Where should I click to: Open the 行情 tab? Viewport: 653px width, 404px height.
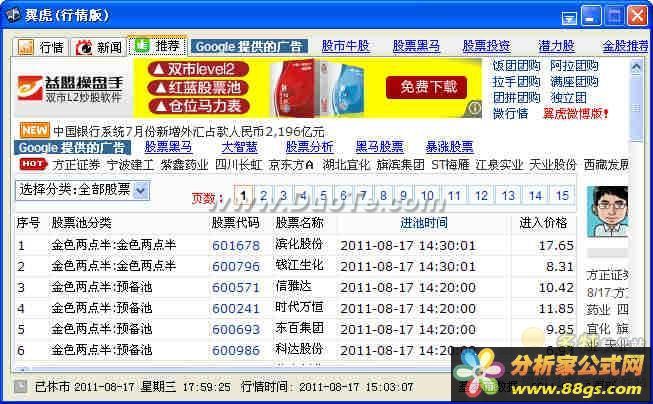(41, 47)
